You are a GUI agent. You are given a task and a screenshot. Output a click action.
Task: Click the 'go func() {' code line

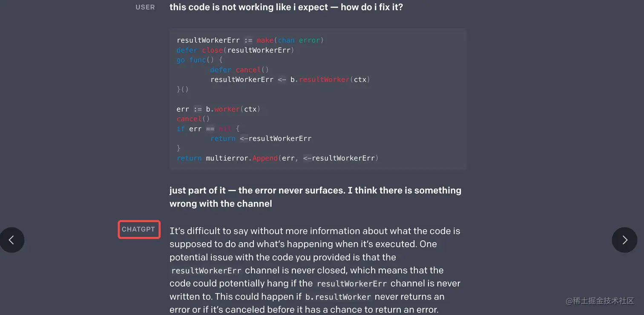click(199, 60)
